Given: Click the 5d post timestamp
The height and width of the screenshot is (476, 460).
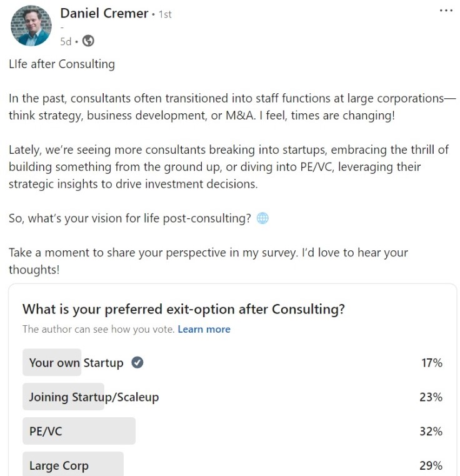Looking at the screenshot, I should click(66, 41).
